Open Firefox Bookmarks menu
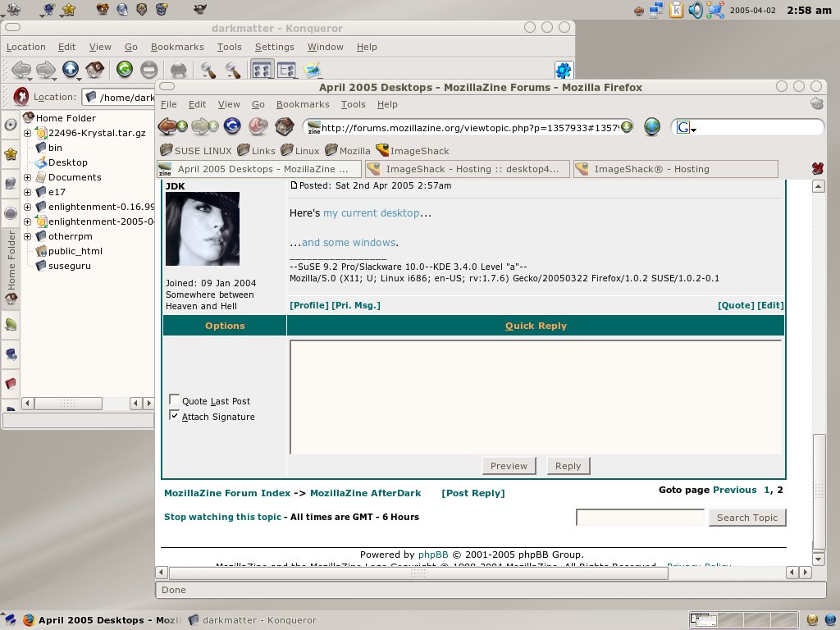This screenshot has width=840, height=630. (303, 104)
